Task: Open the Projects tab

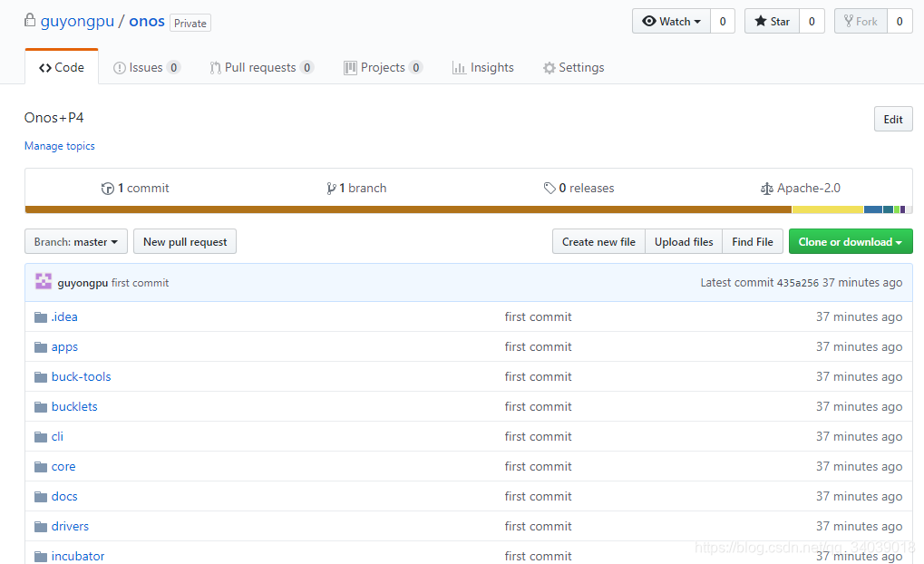Action: coord(383,68)
